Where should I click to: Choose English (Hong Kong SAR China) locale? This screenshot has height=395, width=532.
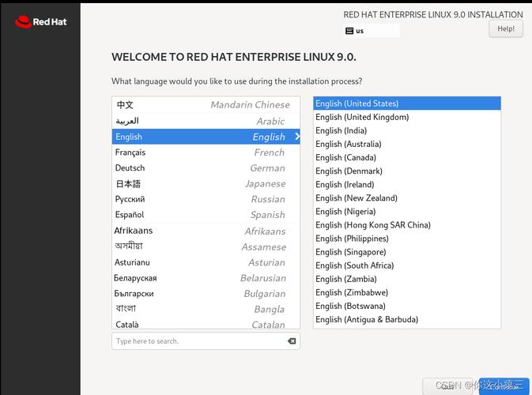tap(407, 225)
